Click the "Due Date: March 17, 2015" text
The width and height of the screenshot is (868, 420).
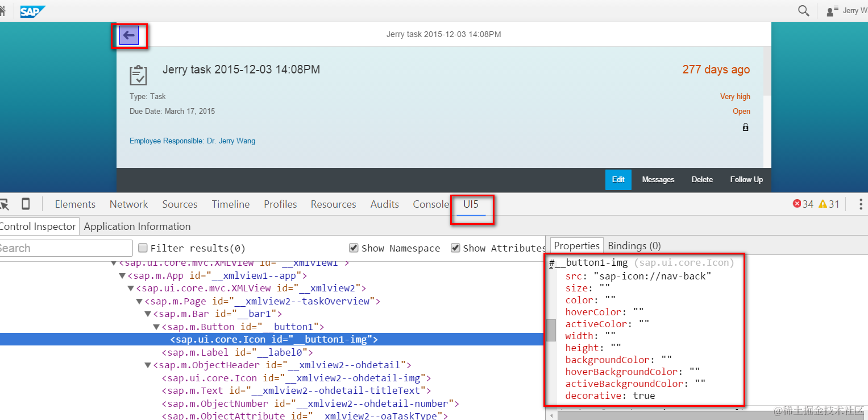click(172, 111)
